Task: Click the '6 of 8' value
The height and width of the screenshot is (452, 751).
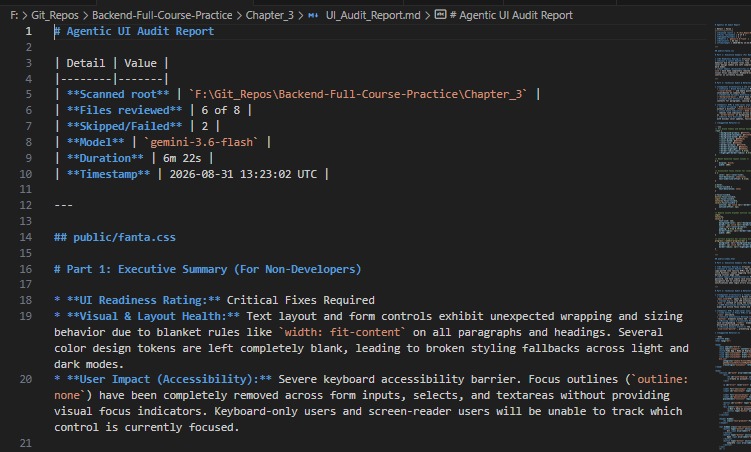Action: pos(220,110)
